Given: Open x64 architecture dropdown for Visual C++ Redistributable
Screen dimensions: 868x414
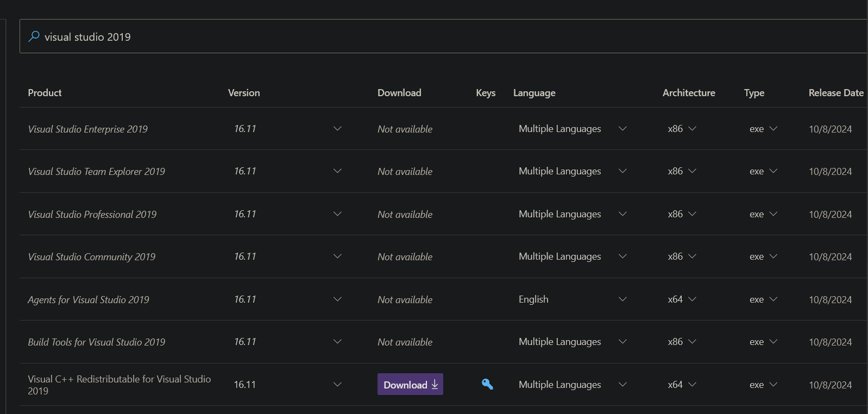Looking at the screenshot, I should coord(682,385).
